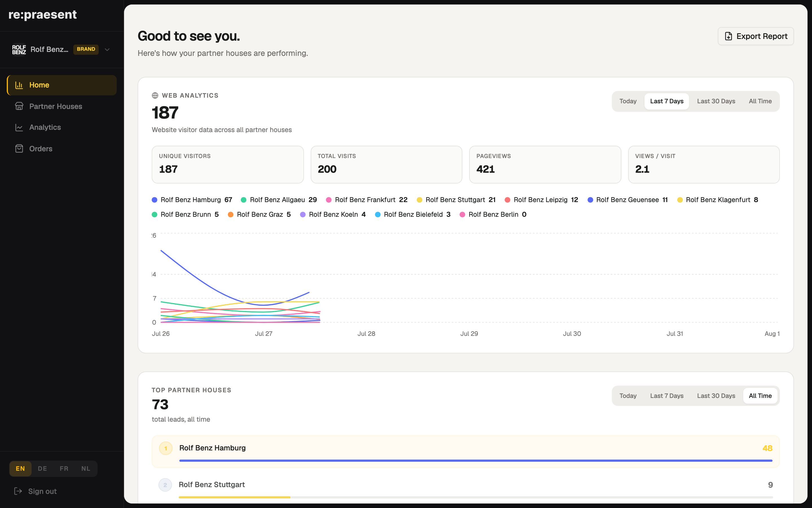Click the Views / Visit stat card
The width and height of the screenshot is (812, 508).
704,165
